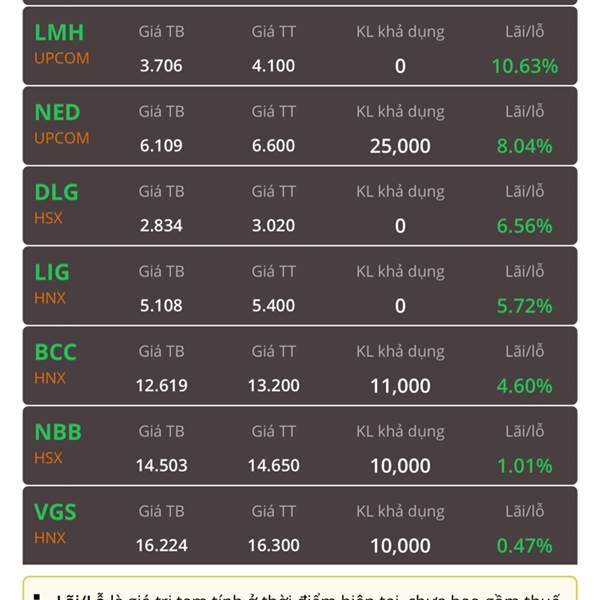The width and height of the screenshot is (600, 600).
Task: Select the VGS stock symbol
Action: 55,512
